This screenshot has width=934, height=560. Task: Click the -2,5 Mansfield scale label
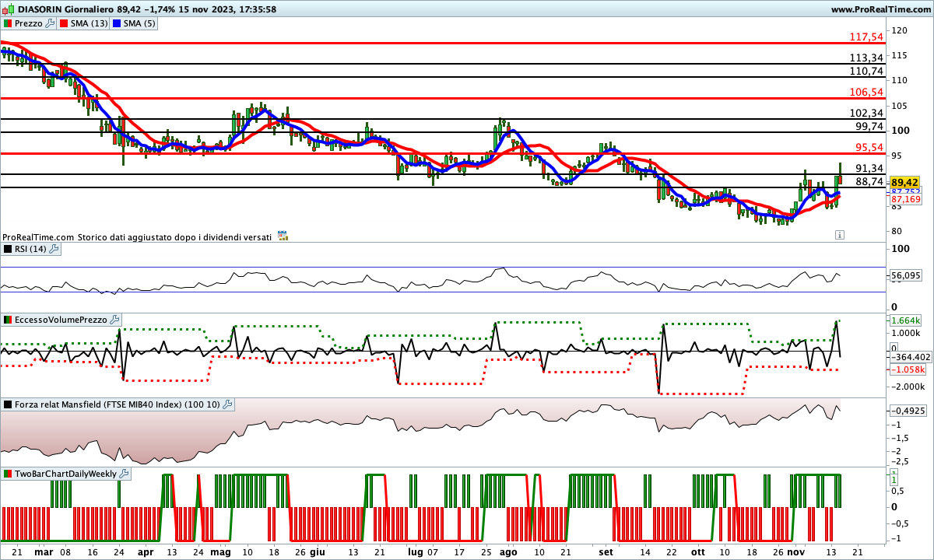coord(898,463)
